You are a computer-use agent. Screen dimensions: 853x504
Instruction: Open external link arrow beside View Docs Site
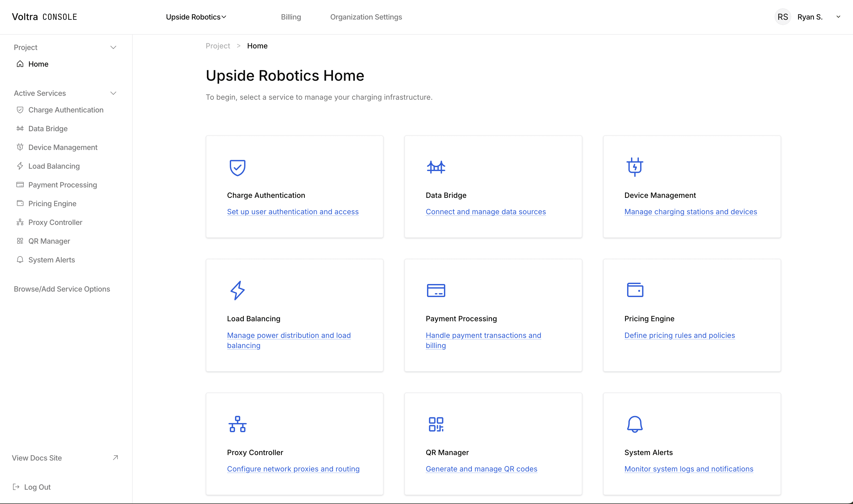point(115,457)
